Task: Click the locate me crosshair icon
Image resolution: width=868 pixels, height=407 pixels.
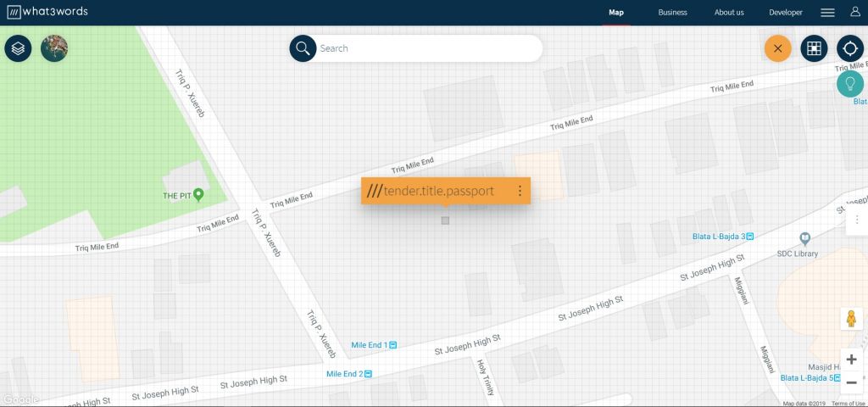Action: pyautogui.click(x=849, y=48)
